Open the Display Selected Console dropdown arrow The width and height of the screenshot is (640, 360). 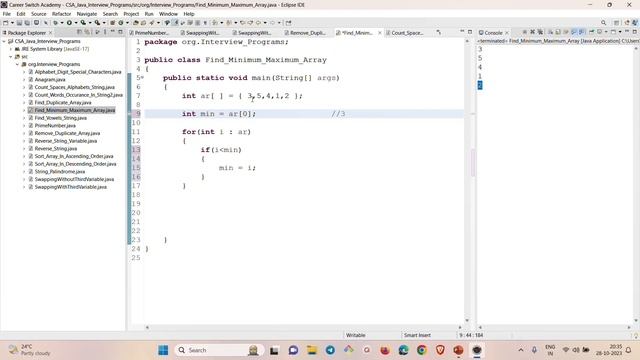[x=606, y=32]
